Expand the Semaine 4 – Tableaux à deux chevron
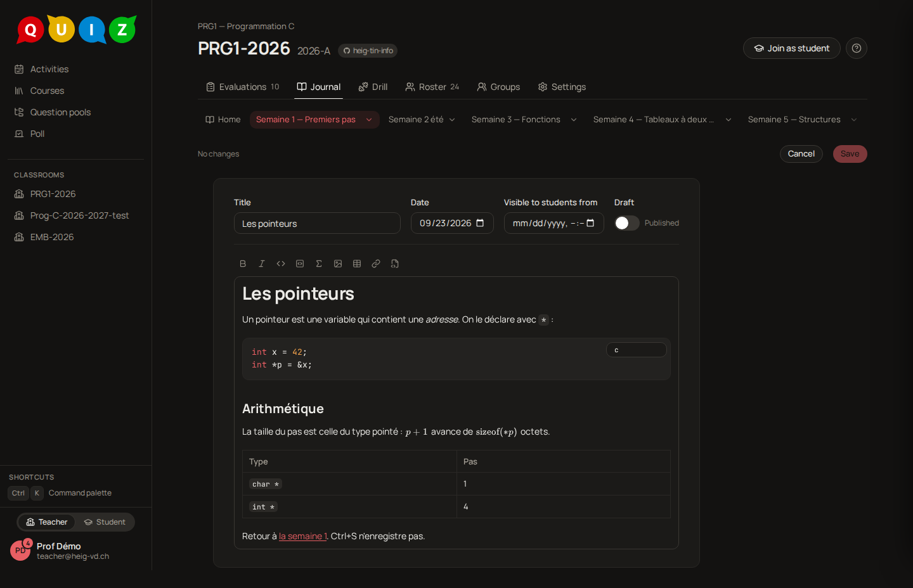The image size is (913, 588). click(x=728, y=120)
